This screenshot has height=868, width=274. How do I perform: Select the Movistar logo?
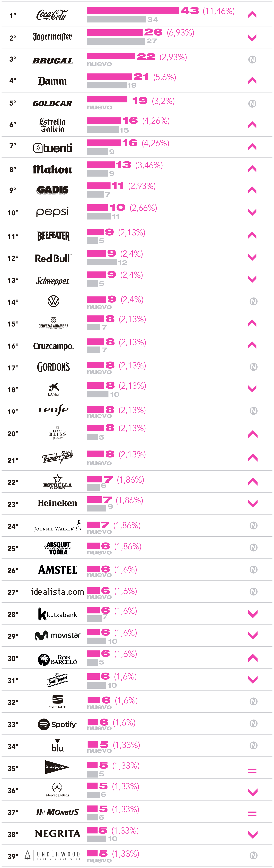(58, 636)
